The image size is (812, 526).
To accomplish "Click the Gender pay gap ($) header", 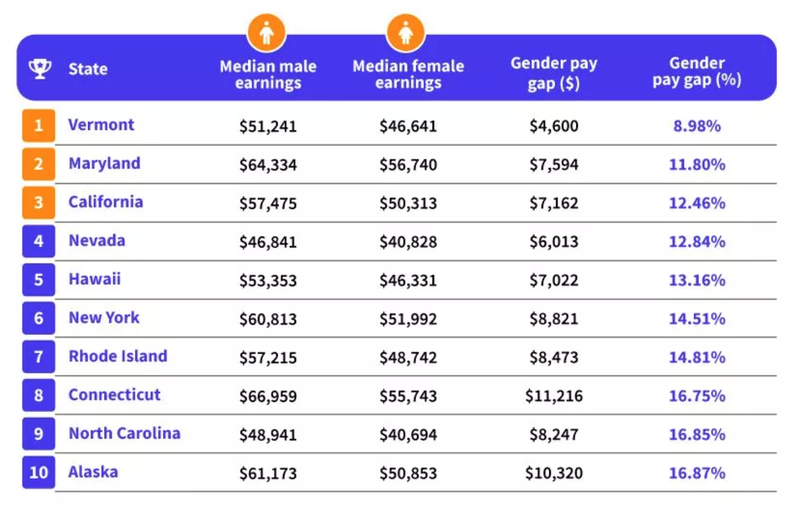I will point(554,73).
